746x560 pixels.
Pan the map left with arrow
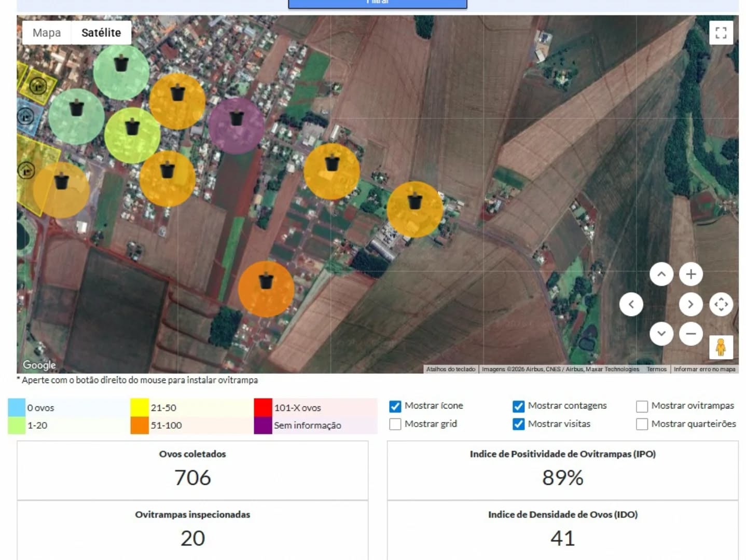[631, 304]
